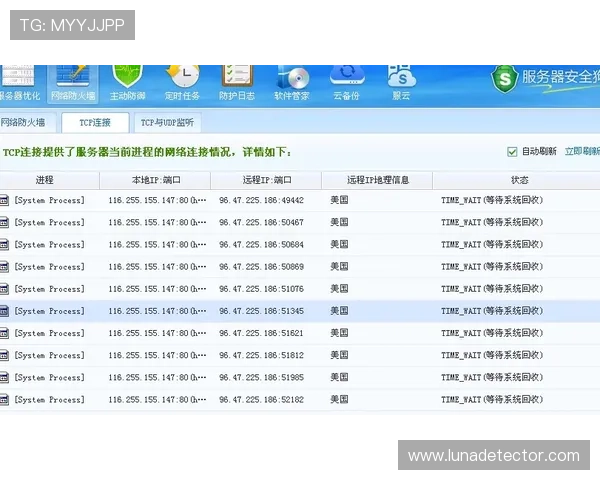Click [System Process] in port 50684 row

49,245
